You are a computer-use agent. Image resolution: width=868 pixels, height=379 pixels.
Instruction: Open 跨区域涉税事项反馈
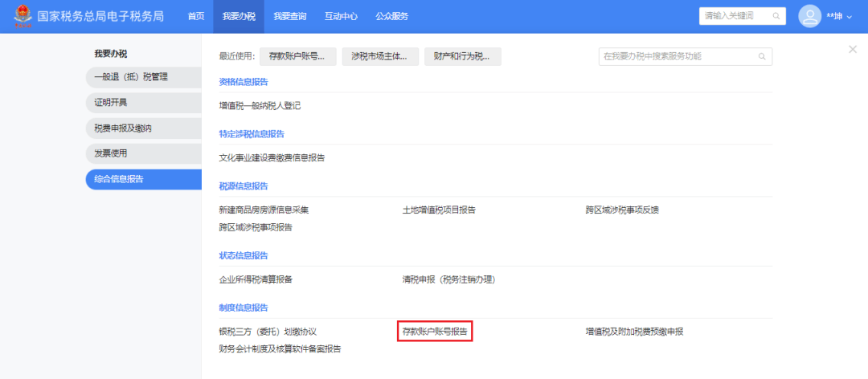[623, 210]
